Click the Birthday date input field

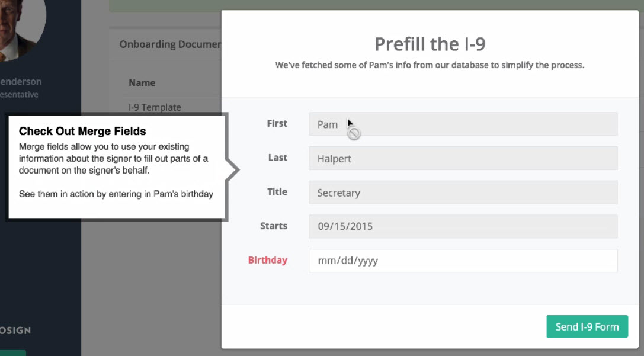tap(463, 261)
